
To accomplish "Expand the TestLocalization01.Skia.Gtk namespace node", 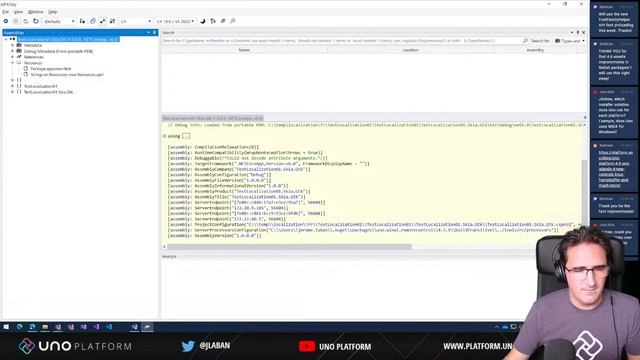I will pos(12,92).
